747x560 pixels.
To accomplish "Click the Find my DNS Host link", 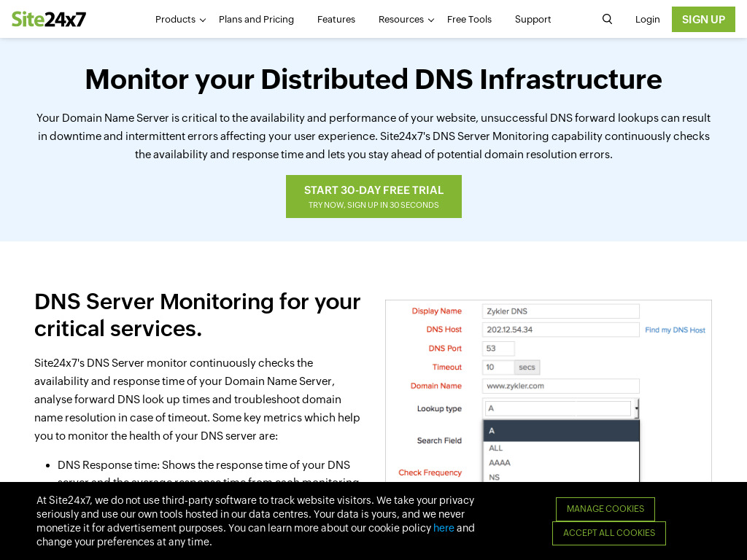I will click(x=675, y=330).
